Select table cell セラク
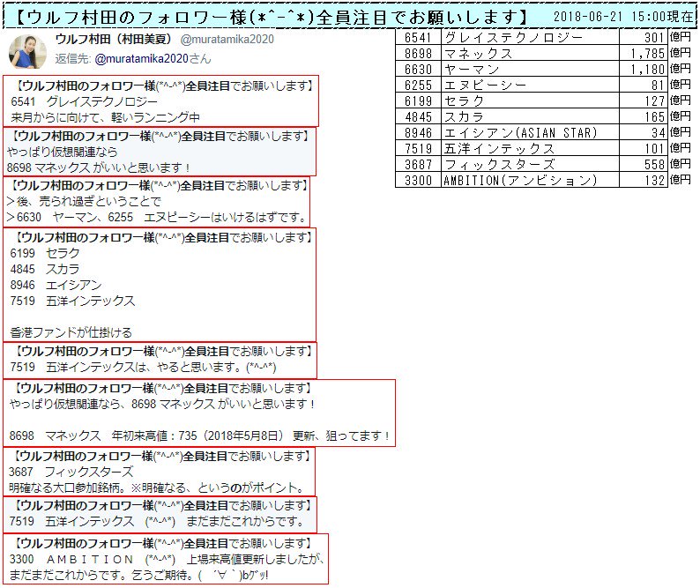Image resolution: width=700 pixels, height=588 pixels. click(530, 100)
